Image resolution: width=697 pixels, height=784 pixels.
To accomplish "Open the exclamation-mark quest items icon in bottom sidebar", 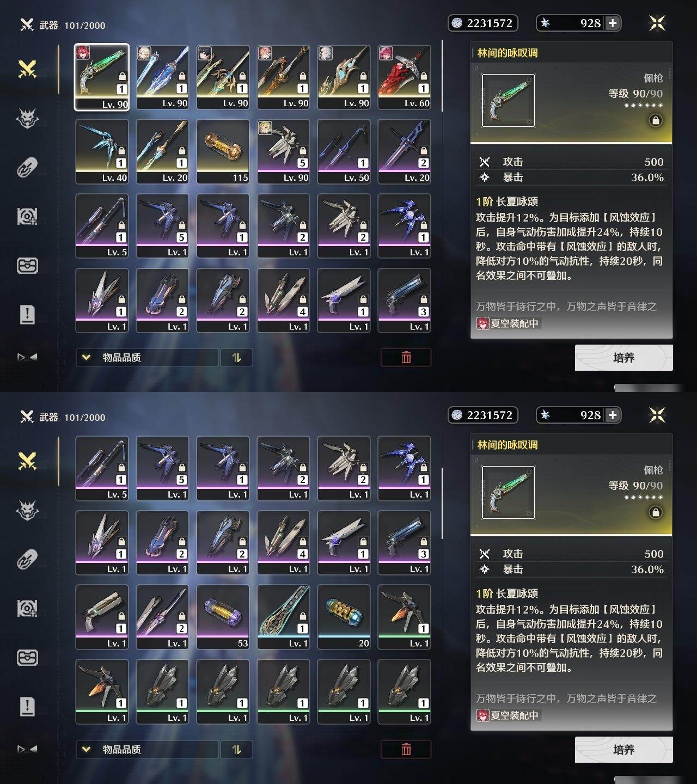I will (27, 706).
